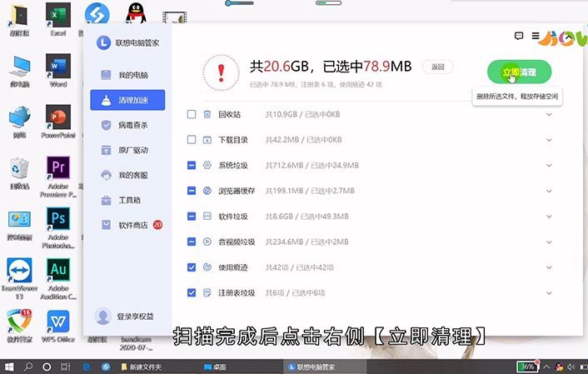This screenshot has height=374, width=588.
Task: Click the red 20 badge on 软件商店
Action: pos(157,225)
